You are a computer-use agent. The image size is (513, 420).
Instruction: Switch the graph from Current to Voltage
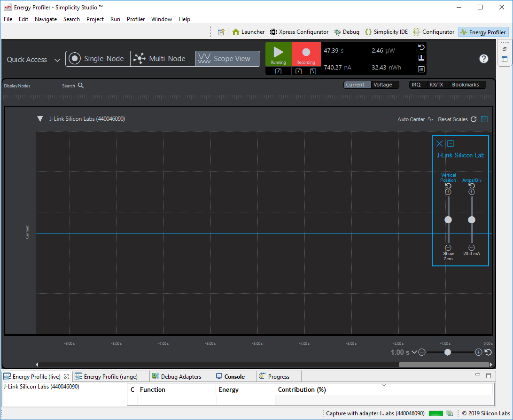coord(385,85)
